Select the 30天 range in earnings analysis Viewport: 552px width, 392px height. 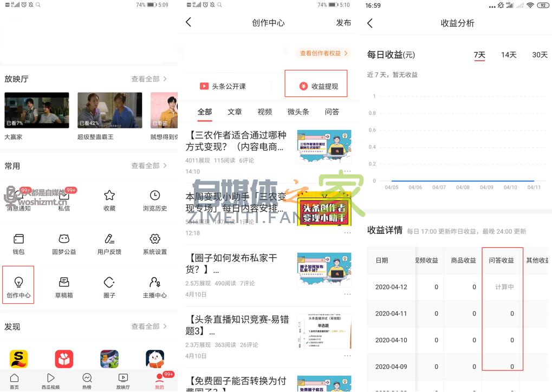click(x=540, y=55)
